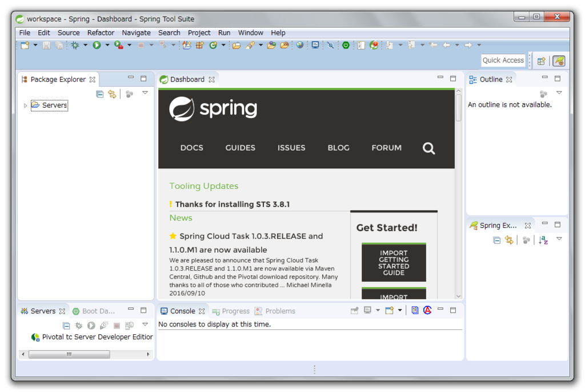Switch to the Problems tab
Image resolution: width=585 pixels, height=392 pixels.
click(275, 311)
